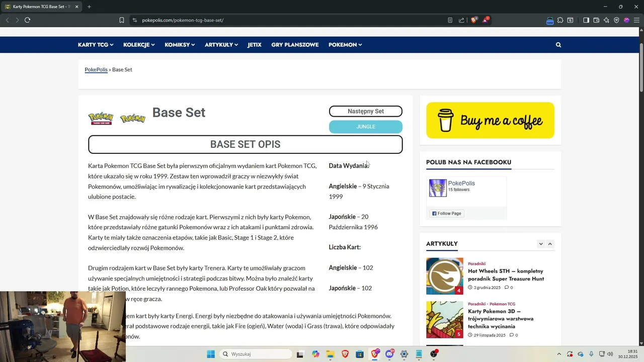Open the GRY PLANSZOWE menu item
This screenshot has height=362, width=644.
[295, 45]
